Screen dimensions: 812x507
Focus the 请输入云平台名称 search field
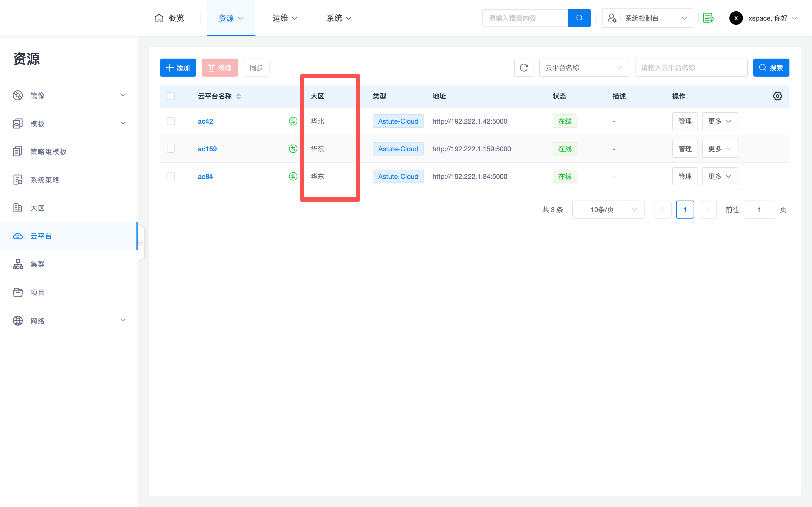coord(690,68)
